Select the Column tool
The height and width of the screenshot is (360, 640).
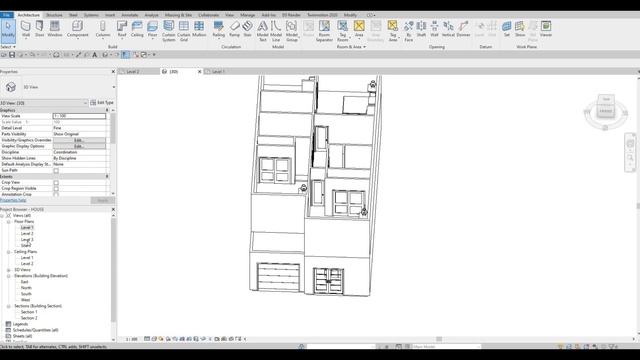[x=103, y=29]
